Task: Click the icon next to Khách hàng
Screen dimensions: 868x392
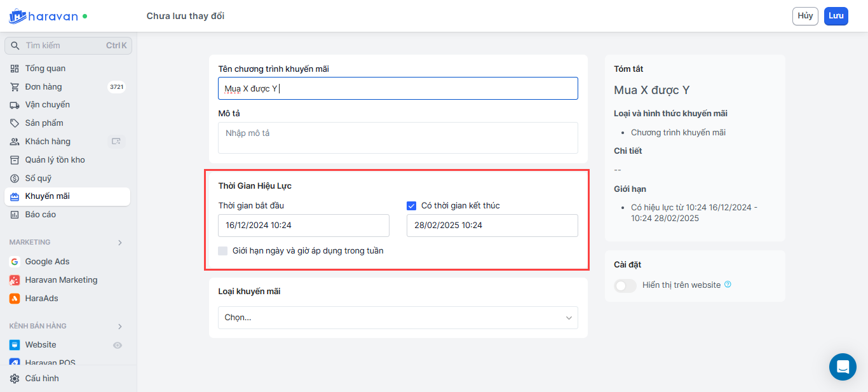Action: point(116,142)
